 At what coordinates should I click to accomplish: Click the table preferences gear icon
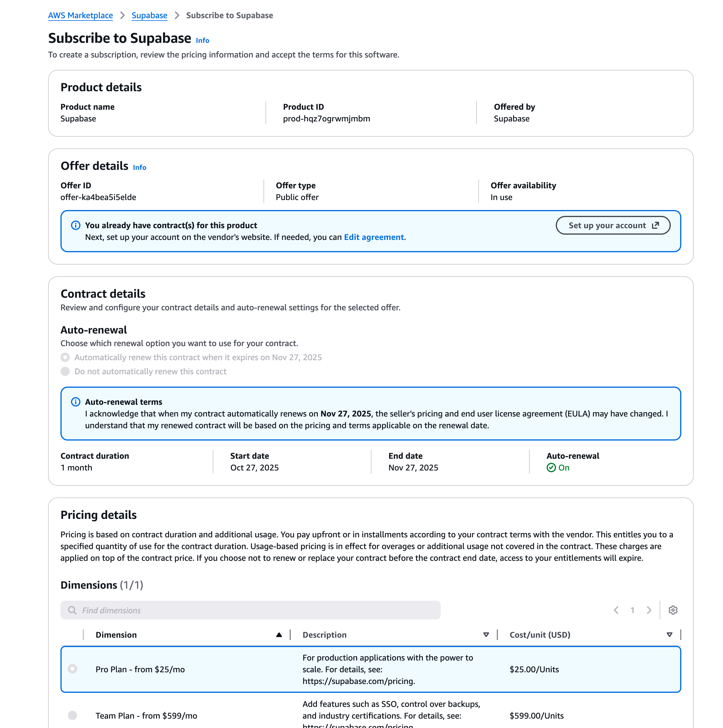point(673,610)
